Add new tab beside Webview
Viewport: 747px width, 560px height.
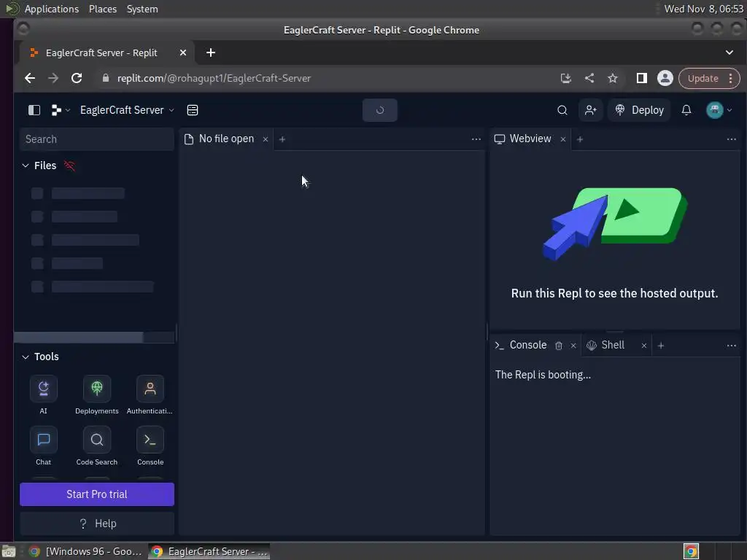pyautogui.click(x=580, y=139)
